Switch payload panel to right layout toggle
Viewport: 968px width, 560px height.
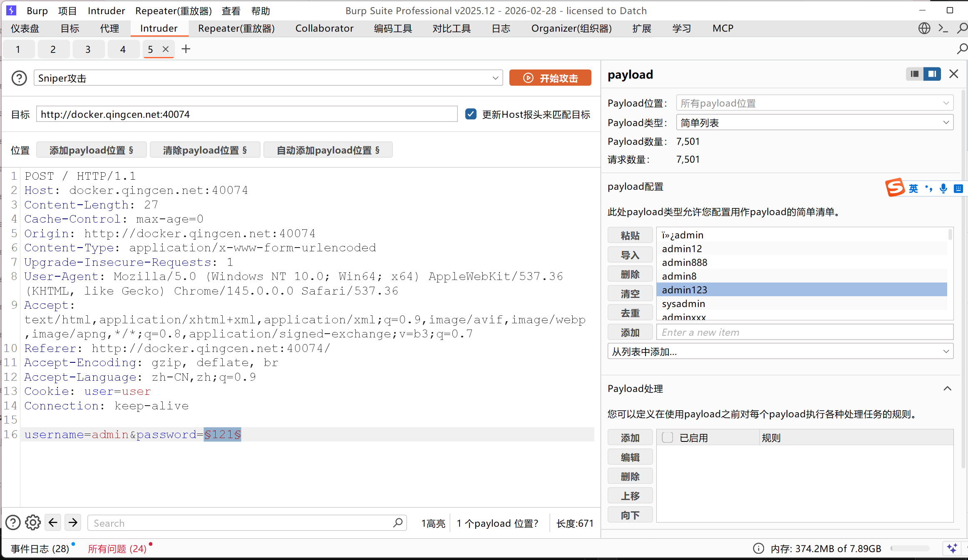[932, 74]
